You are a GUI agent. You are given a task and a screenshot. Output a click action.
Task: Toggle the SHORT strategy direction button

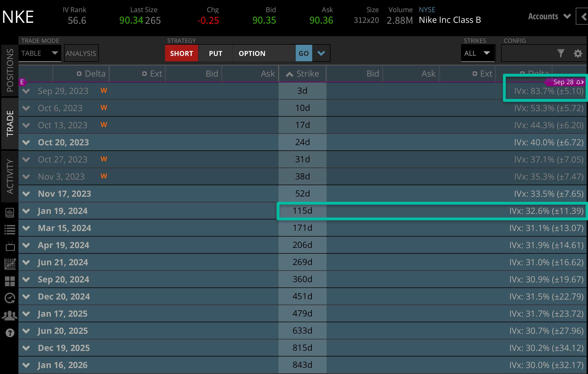point(181,53)
